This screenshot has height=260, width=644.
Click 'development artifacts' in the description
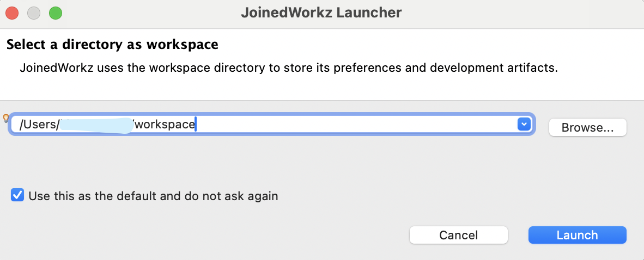[x=505, y=69]
